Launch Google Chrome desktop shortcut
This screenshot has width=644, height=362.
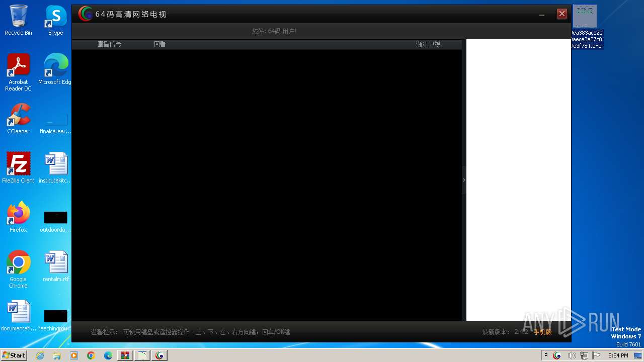(x=18, y=269)
